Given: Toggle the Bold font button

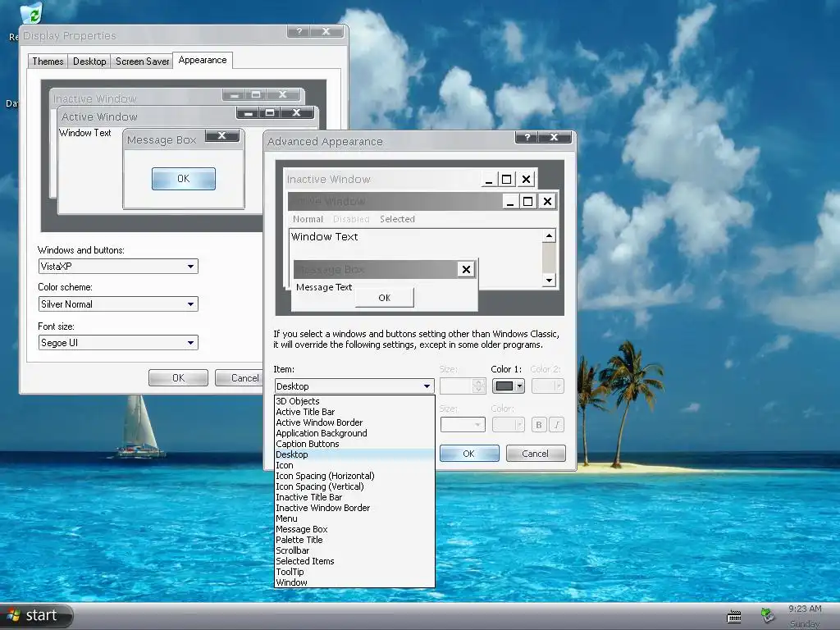Looking at the screenshot, I should click(539, 425).
